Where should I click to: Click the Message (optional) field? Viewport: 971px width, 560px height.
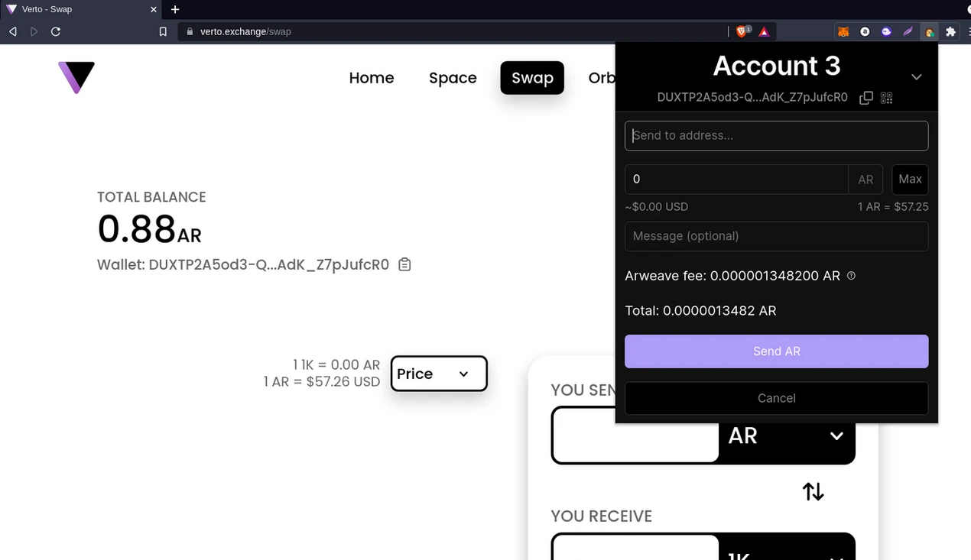[x=776, y=236]
